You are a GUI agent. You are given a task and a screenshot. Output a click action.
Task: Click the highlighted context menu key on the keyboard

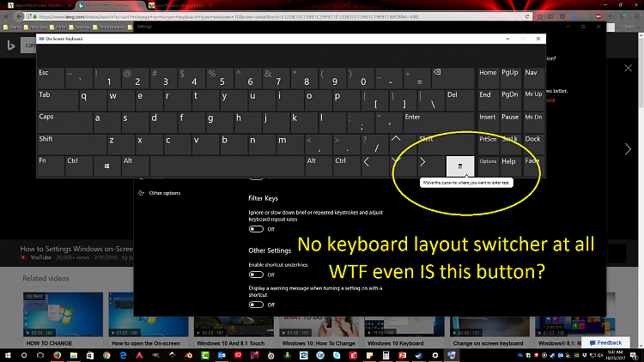[460, 166]
